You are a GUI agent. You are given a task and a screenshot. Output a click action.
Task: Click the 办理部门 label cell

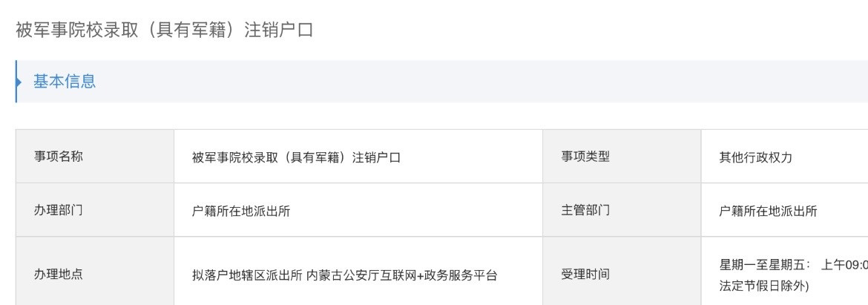pyautogui.click(x=58, y=210)
